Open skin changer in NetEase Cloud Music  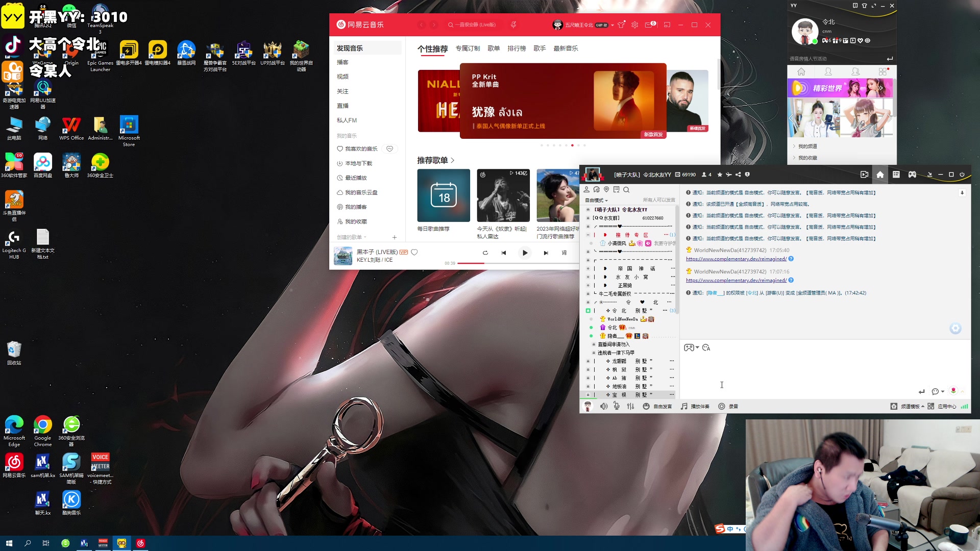tap(621, 24)
